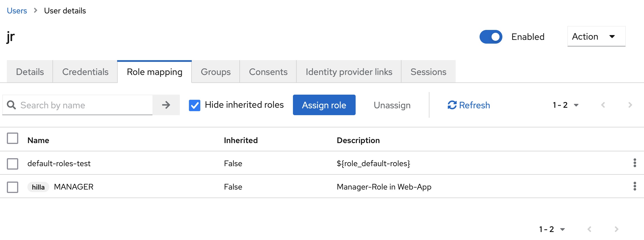This screenshot has height=240, width=644.
Task: Click False in the default-roles-test row
Action: click(x=233, y=163)
